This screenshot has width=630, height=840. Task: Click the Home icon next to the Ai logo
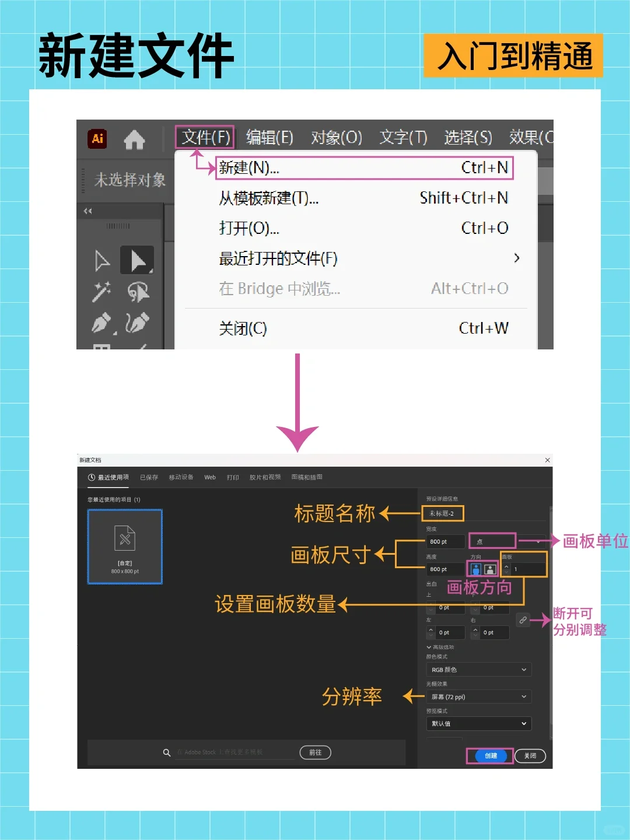(135, 139)
